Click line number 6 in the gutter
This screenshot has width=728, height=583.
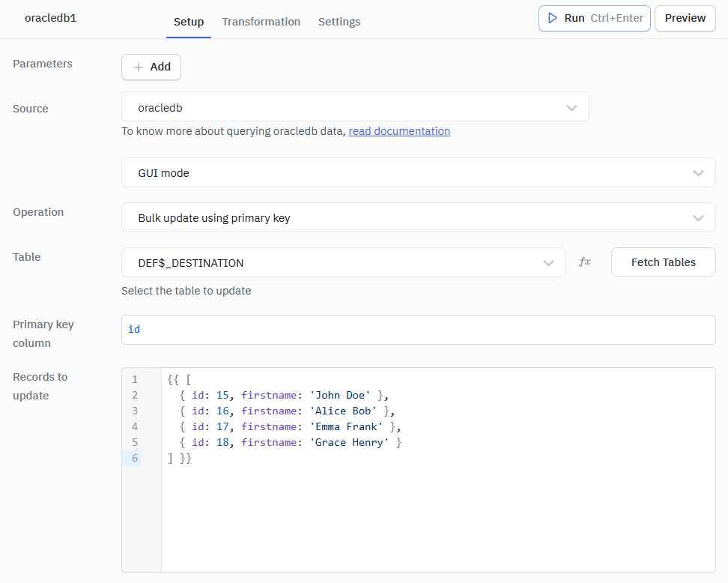click(135, 458)
